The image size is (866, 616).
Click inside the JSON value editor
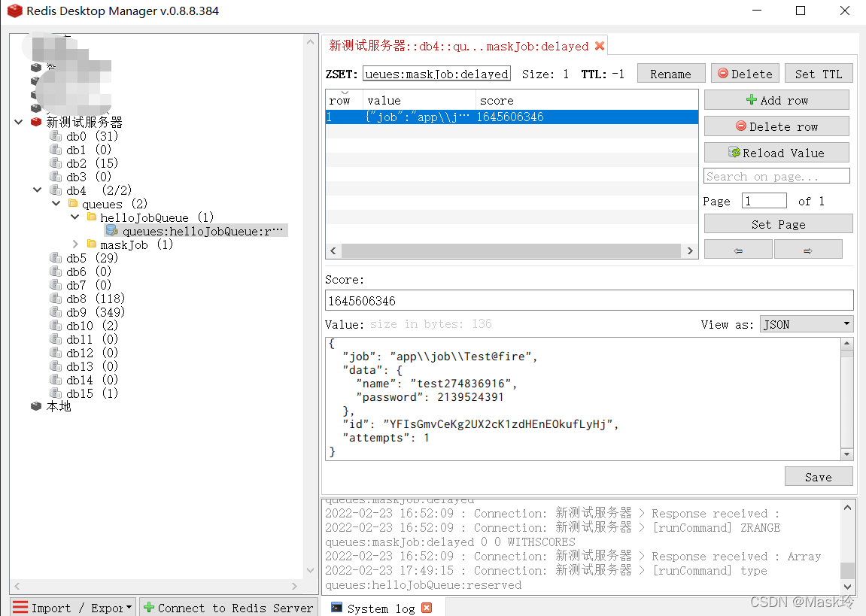583,399
